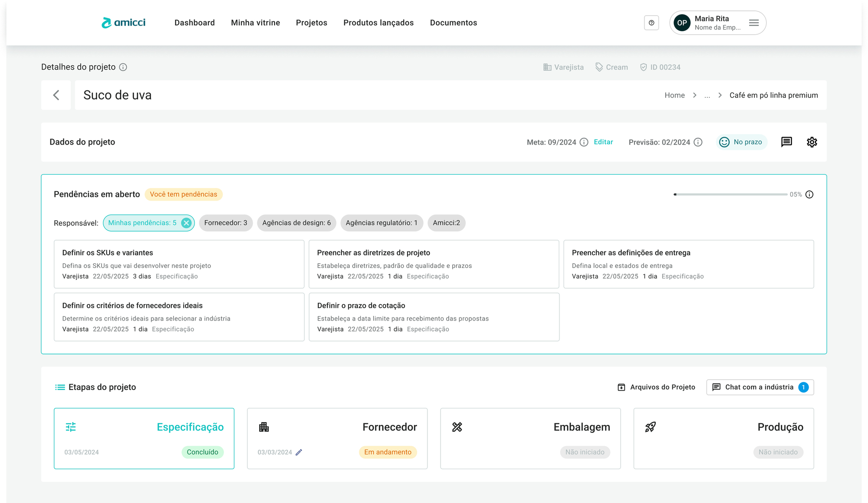Open Projetos in the top navigation
This screenshot has height=503, width=868.
click(312, 23)
